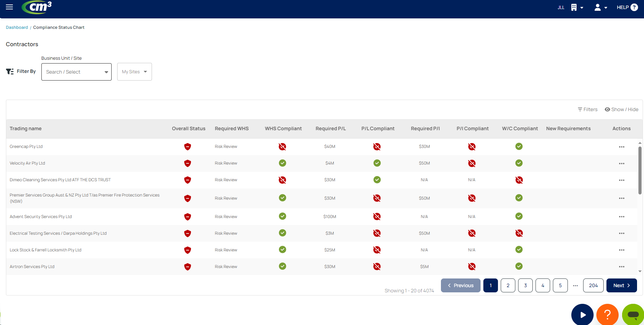
Task: Click Dimeo Cleaning W/C non-compliant icon
Action: click(519, 180)
